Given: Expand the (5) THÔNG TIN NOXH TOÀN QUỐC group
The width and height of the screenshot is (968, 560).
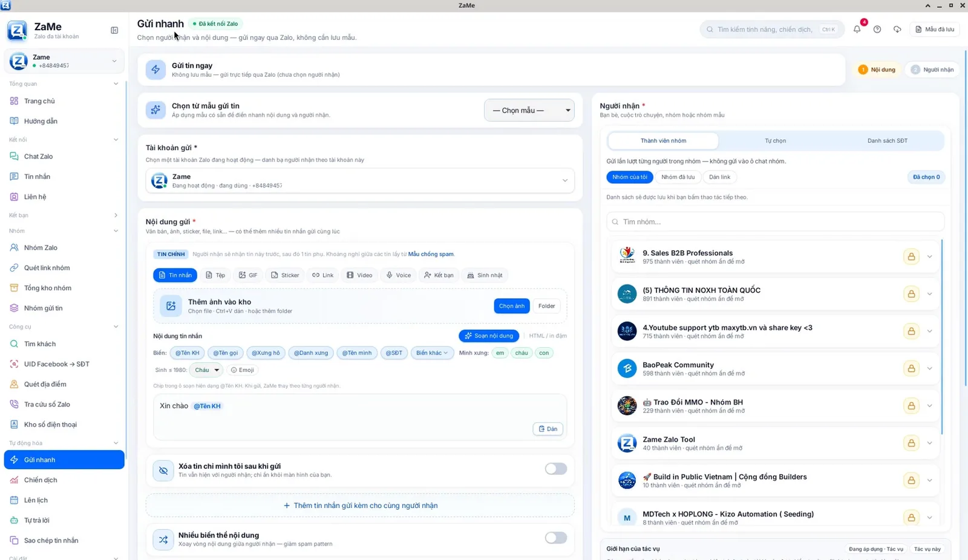Looking at the screenshot, I should pyautogui.click(x=929, y=294).
